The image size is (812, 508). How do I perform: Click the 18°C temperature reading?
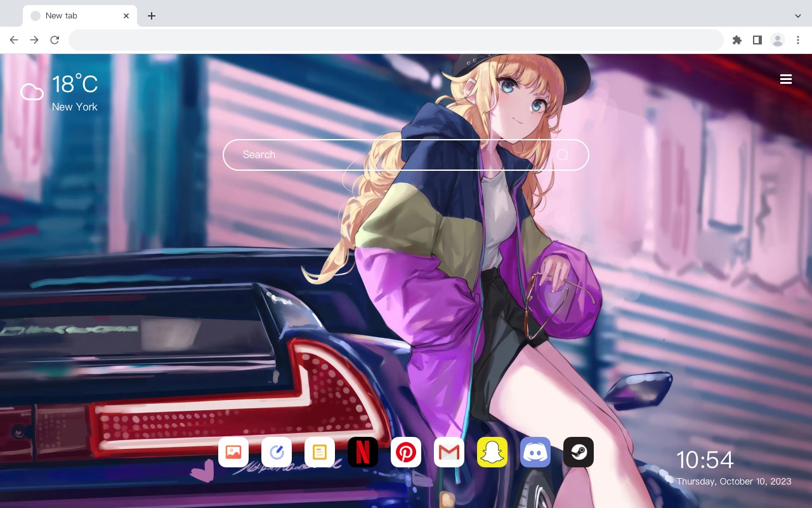(x=75, y=84)
